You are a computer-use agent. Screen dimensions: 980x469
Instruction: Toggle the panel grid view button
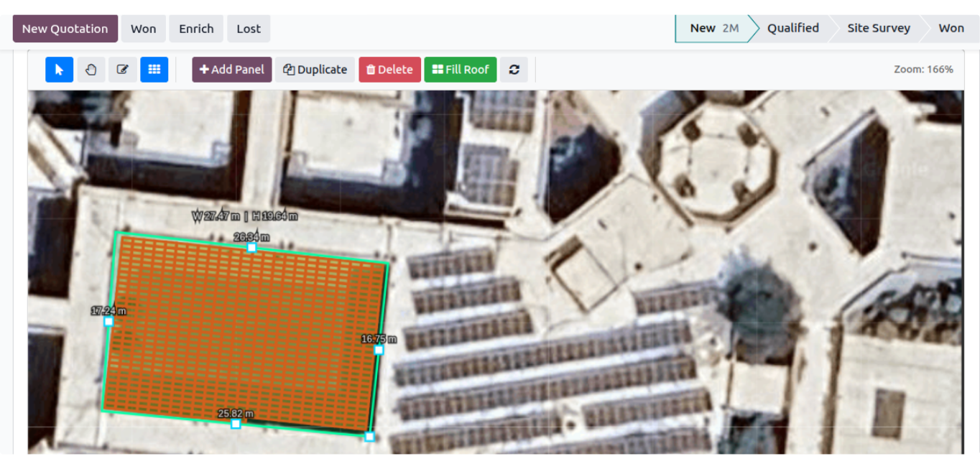click(154, 70)
